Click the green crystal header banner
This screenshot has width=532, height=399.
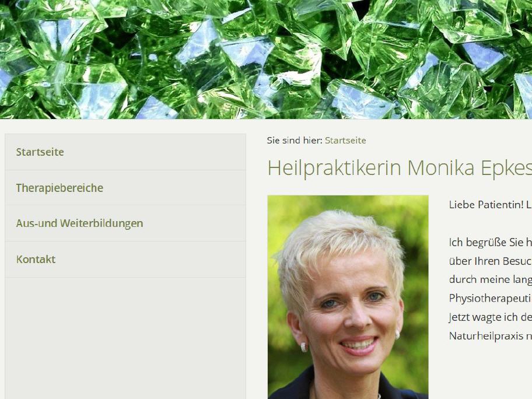[266, 60]
